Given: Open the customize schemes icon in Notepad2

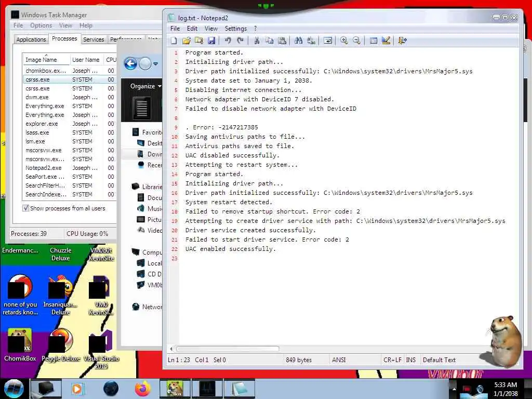Looking at the screenshot, I should tap(386, 41).
